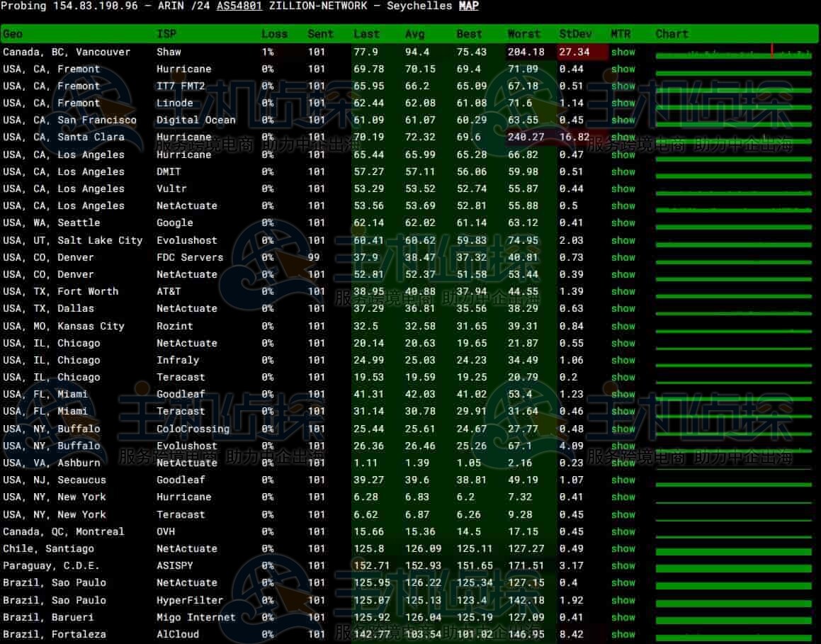Screen dimensions: 821x644
Task: Show MTR for Paraguay ASISPY row
Action: (623, 565)
